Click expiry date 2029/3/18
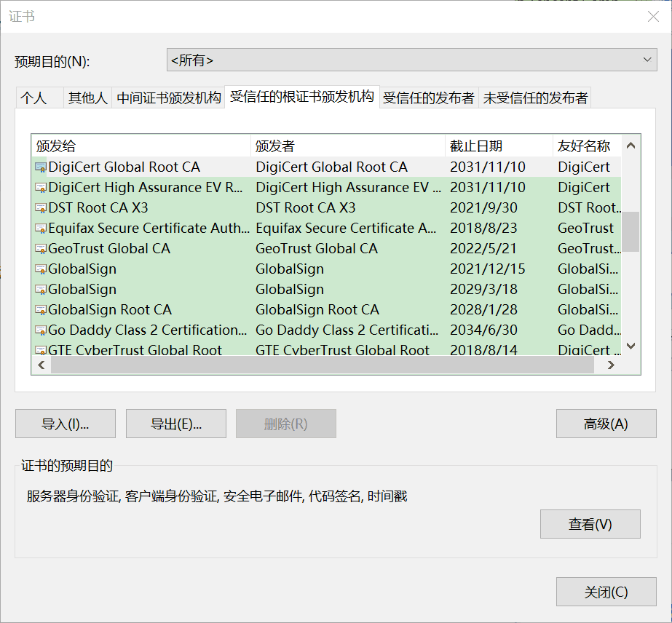This screenshot has width=672, height=623. pyautogui.click(x=483, y=289)
